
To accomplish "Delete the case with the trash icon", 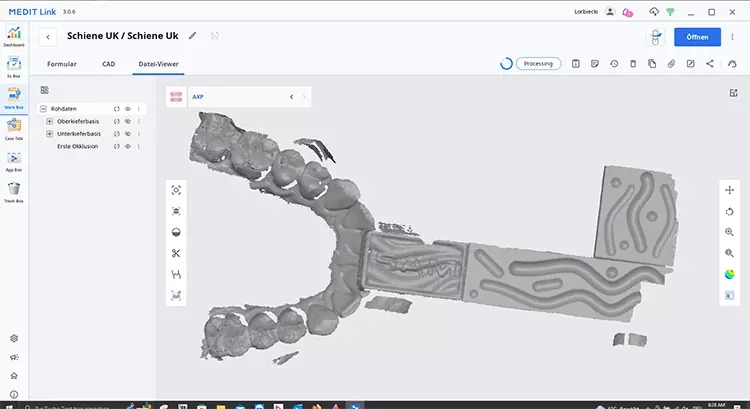I will (633, 64).
